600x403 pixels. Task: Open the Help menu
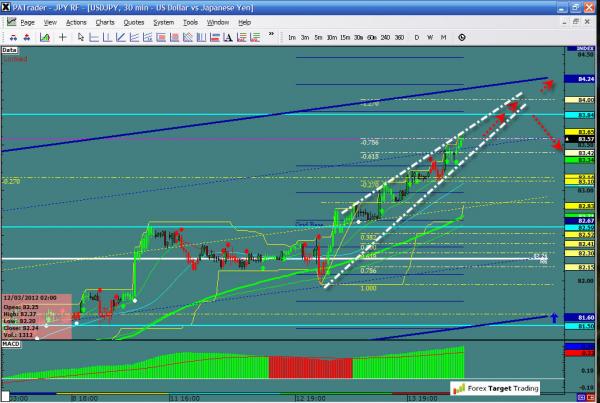click(244, 21)
